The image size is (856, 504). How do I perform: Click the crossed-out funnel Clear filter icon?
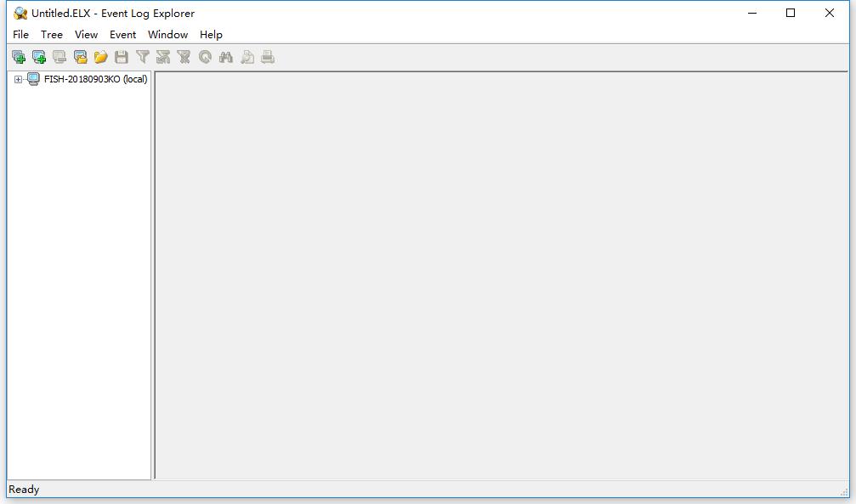184,57
